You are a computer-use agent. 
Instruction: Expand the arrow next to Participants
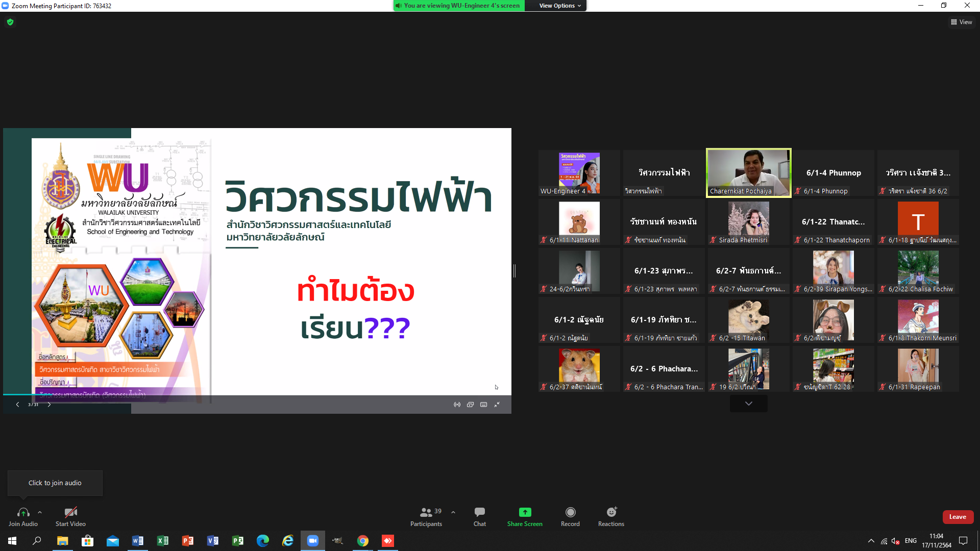click(x=453, y=512)
